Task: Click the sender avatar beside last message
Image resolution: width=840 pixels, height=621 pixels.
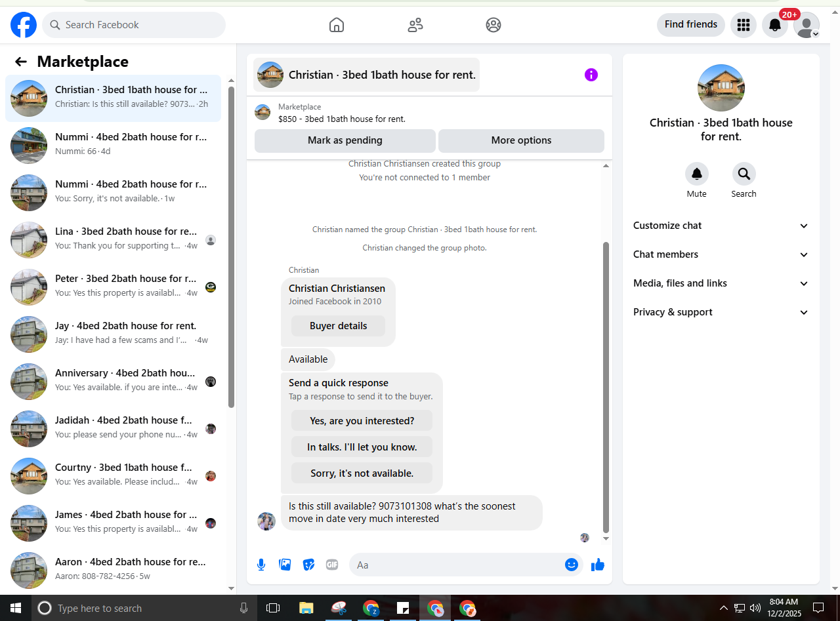Action: [x=266, y=521]
